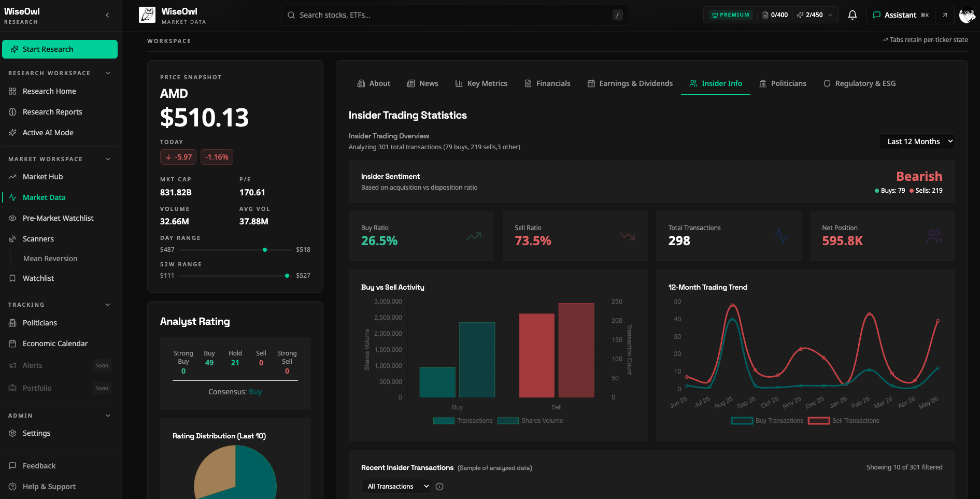Click the Research Reports icon
Image resolution: width=980 pixels, height=499 pixels.
point(12,112)
